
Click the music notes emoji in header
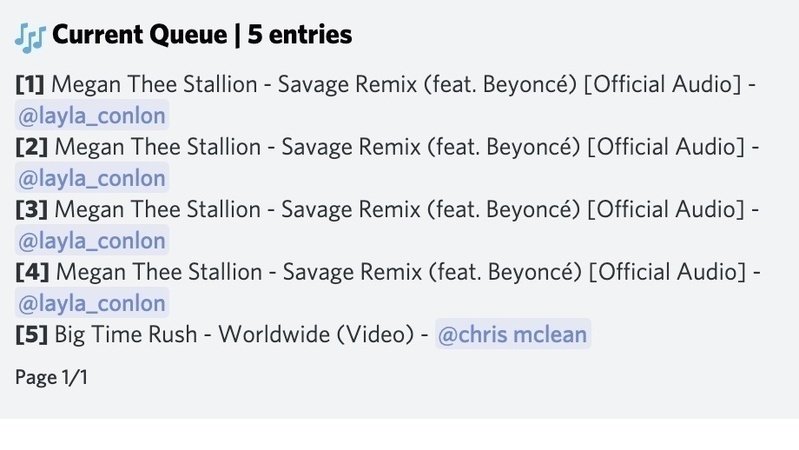[30, 36]
